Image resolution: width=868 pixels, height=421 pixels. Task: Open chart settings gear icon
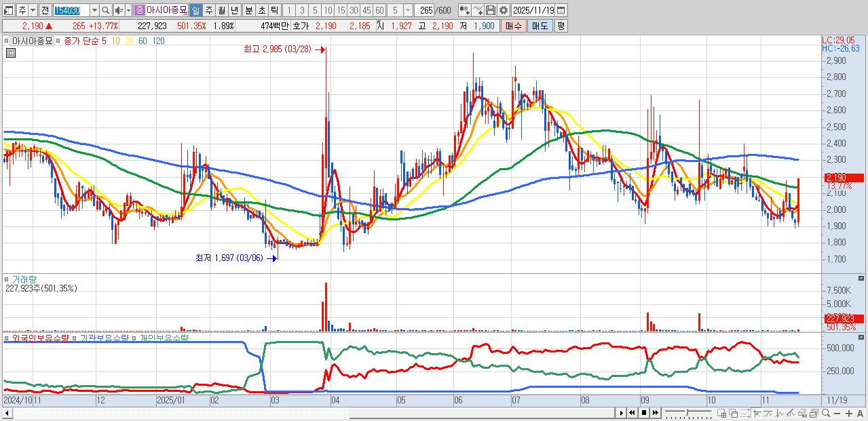503,11
